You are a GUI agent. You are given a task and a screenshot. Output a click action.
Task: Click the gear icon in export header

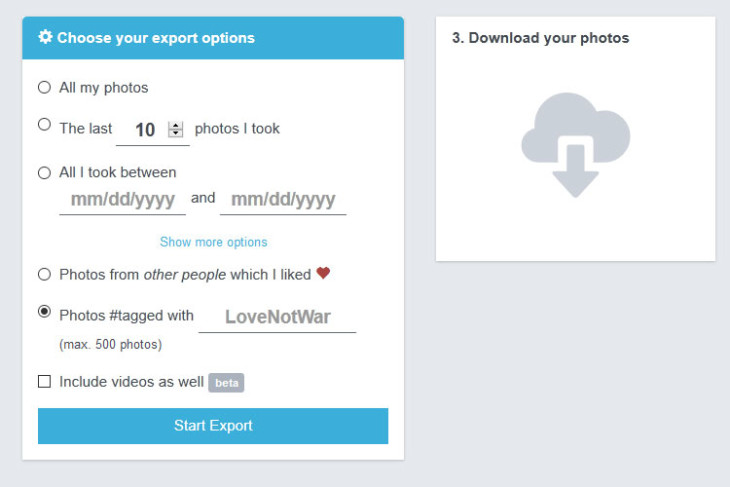point(45,37)
